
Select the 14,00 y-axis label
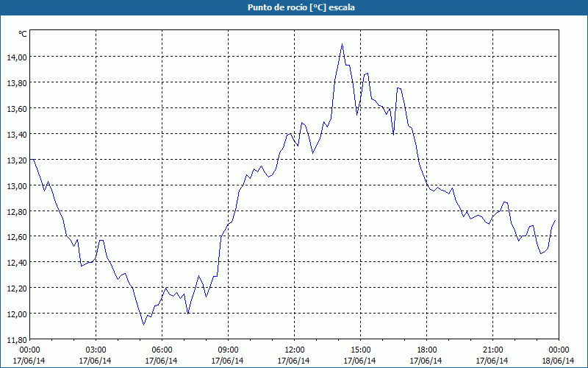pyautogui.click(x=17, y=57)
